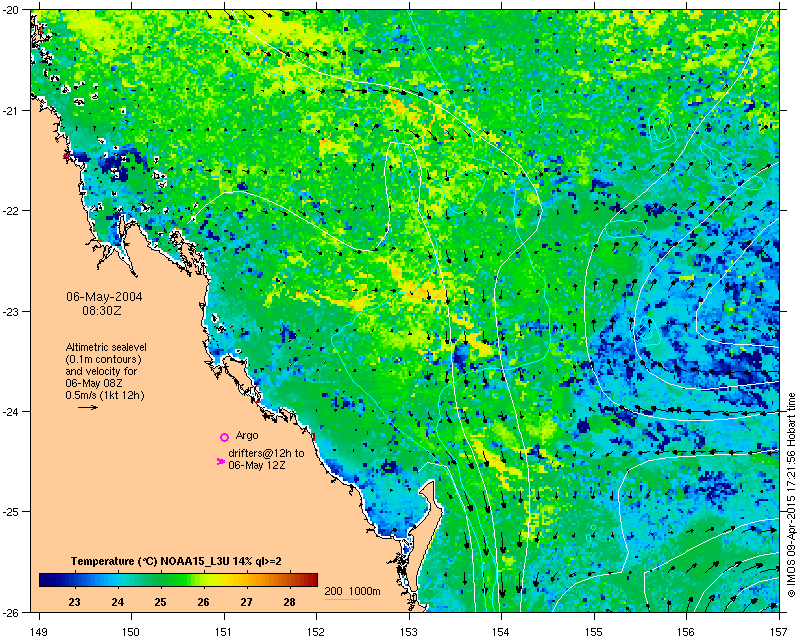Click the color bar value 26

pos(204,602)
